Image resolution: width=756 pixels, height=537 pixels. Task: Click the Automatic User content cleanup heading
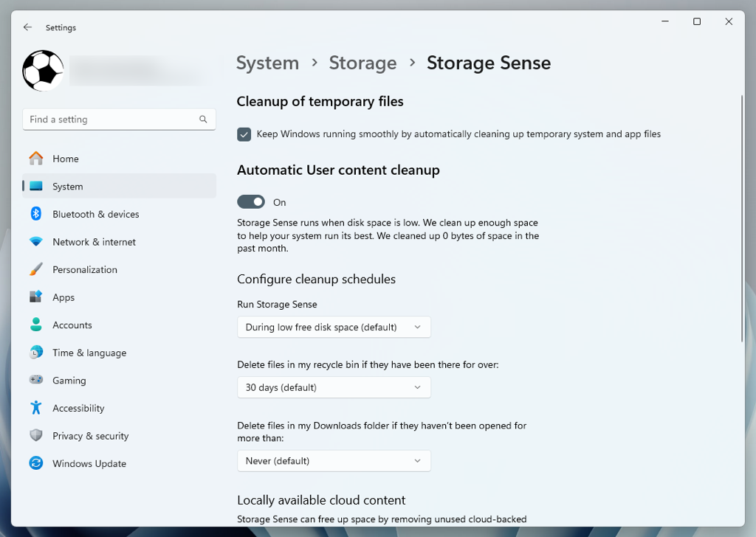pos(338,170)
